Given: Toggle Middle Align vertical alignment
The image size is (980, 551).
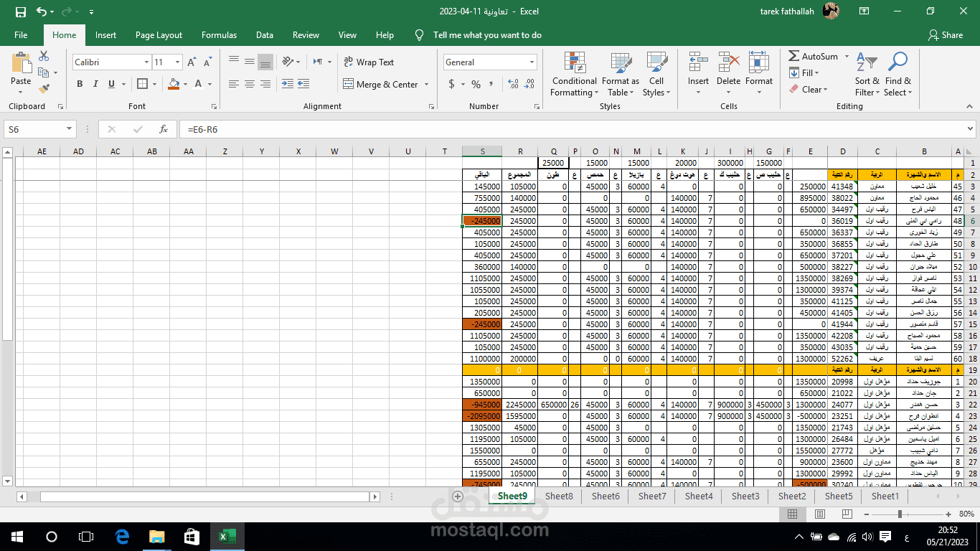Looking at the screenshot, I should tap(249, 62).
